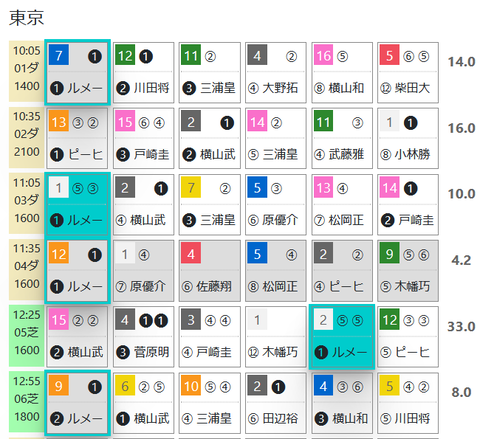The width and height of the screenshot is (480, 439).
Task: Select highlighted horse 1 ルメー card in race 03
Action: (x=77, y=204)
